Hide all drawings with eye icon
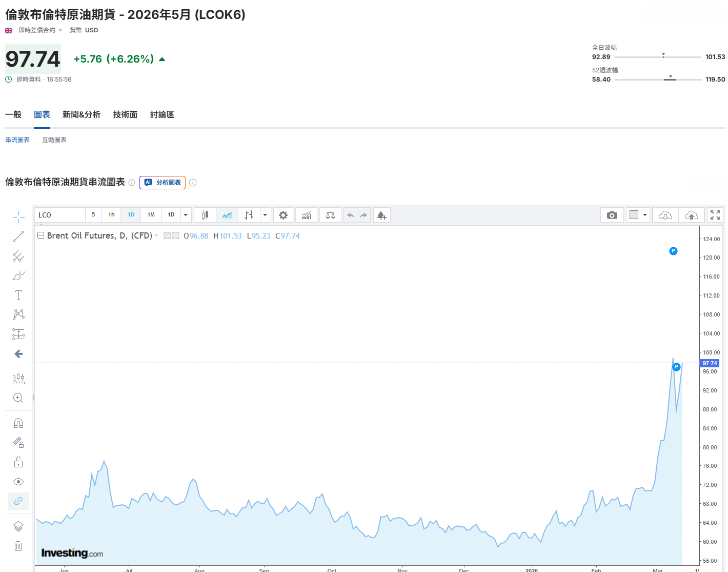 coord(18,482)
